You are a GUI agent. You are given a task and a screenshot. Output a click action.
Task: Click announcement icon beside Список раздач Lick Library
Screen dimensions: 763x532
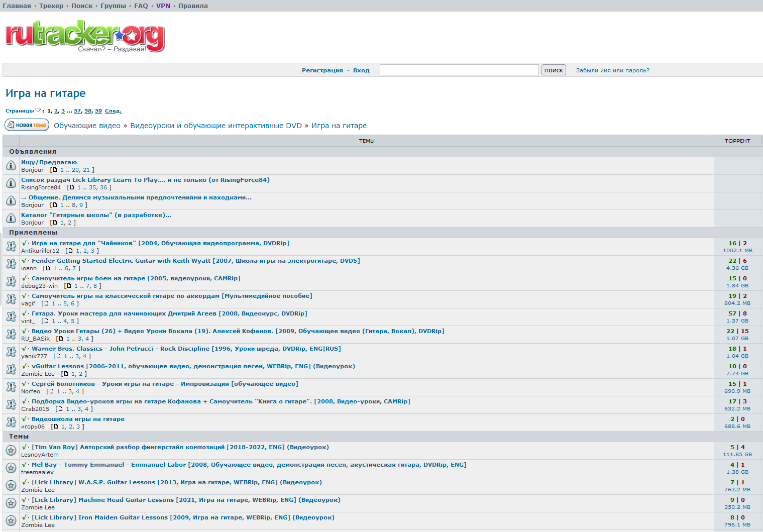click(x=11, y=183)
